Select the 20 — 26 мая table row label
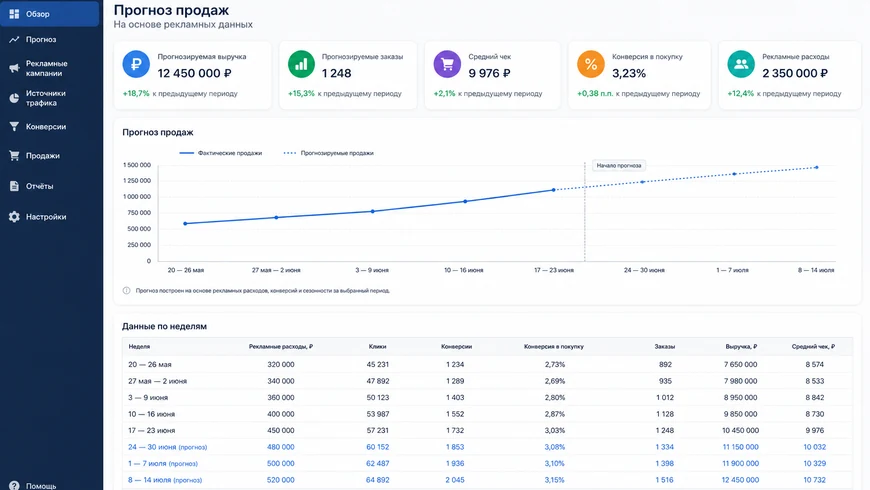 (x=150, y=365)
